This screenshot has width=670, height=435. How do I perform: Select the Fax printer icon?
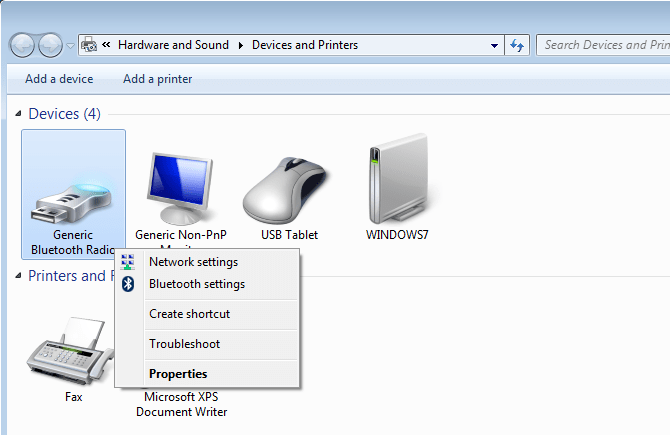coord(73,350)
